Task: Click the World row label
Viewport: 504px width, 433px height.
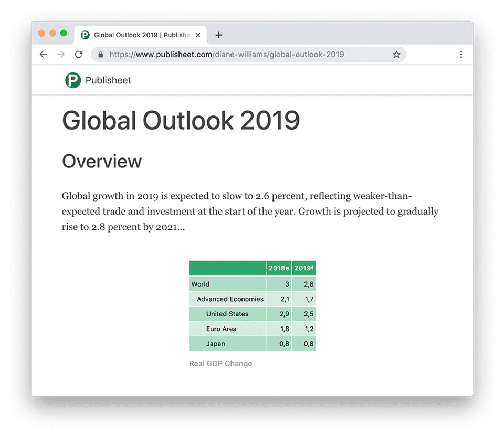Action: point(200,284)
